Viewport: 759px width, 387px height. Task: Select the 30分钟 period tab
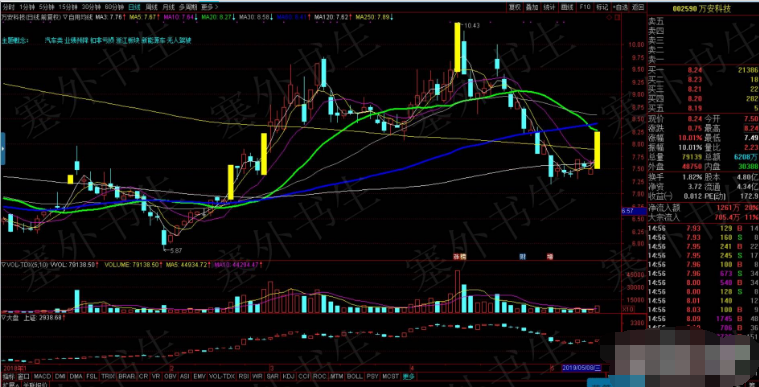[91, 7]
